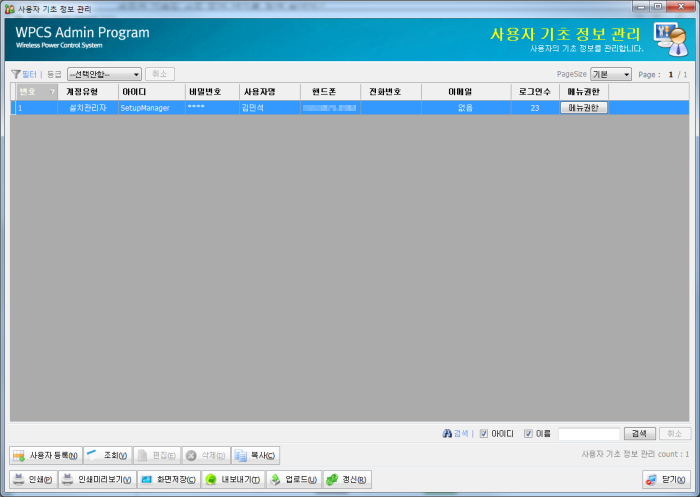Toggle the 아이디 search checkbox
Viewport: 700px width, 497px height.
tap(483, 434)
